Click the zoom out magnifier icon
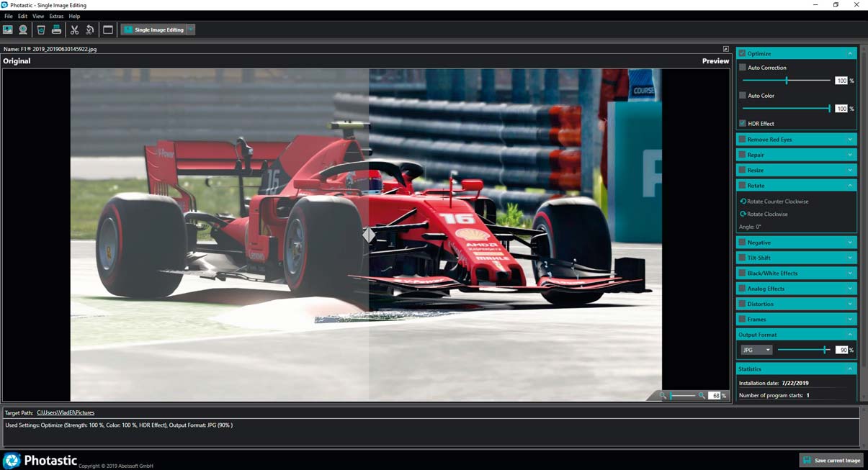Viewport: 868px width, 470px height. tap(663, 396)
